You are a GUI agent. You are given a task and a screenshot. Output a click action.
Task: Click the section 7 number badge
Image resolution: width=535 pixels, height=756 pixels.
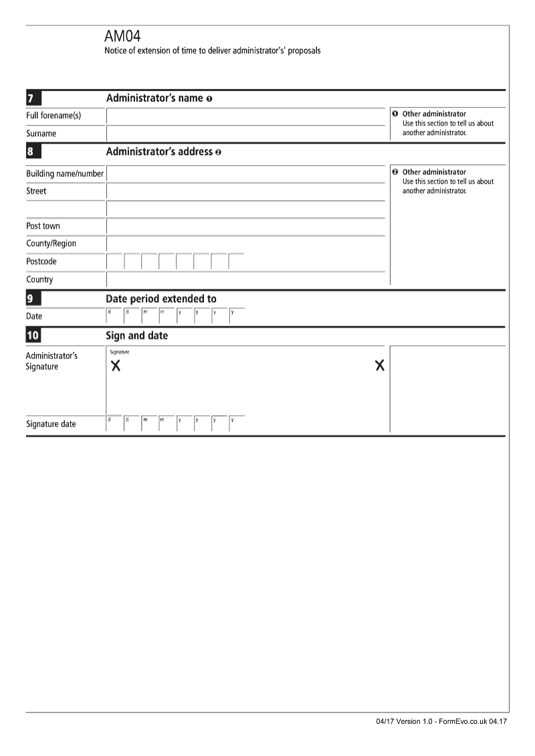tap(33, 99)
